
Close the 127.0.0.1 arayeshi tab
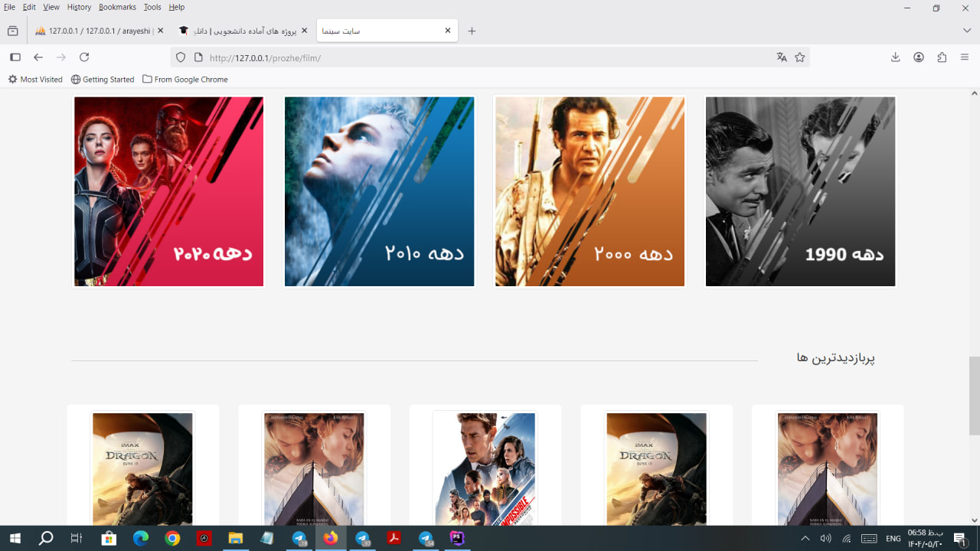point(160,31)
